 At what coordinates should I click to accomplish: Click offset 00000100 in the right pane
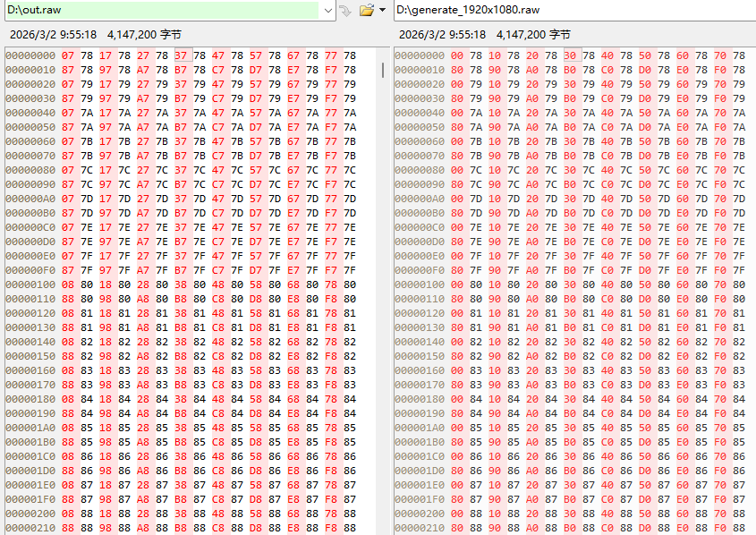pos(419,284)
